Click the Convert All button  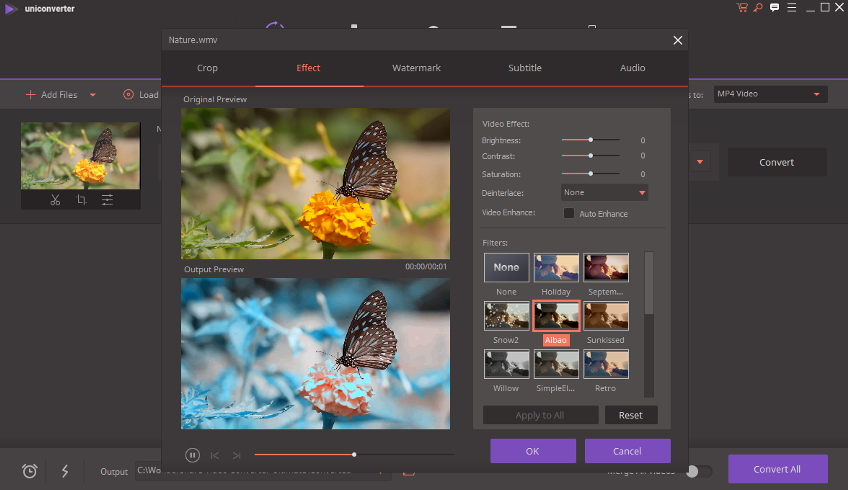(x=777, y=469)
